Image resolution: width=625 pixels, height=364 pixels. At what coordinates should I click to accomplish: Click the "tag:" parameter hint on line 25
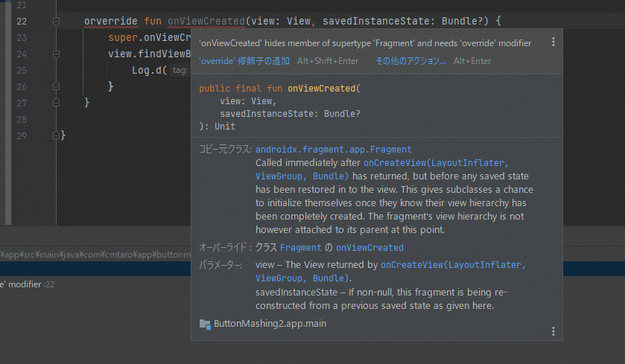[180, 71]
